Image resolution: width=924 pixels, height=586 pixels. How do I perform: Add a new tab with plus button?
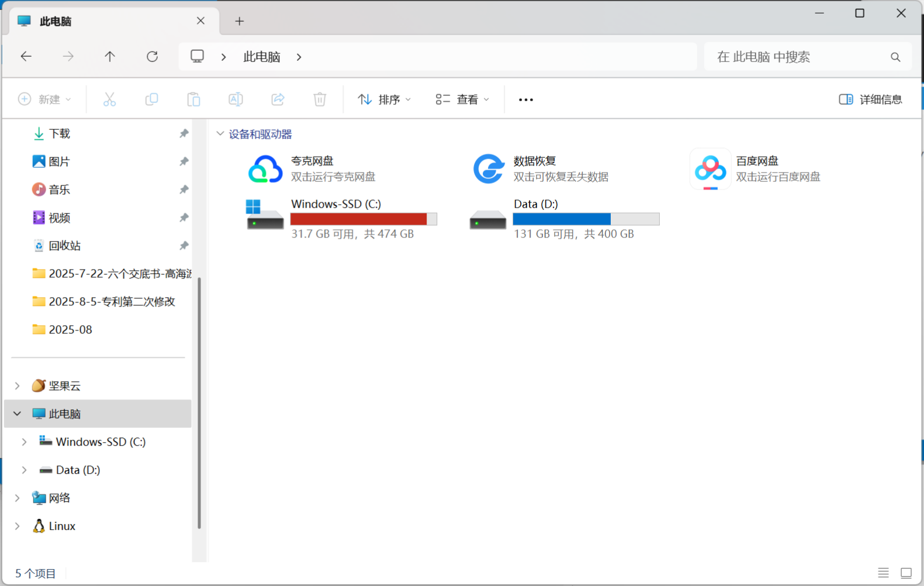click(239, 21)
